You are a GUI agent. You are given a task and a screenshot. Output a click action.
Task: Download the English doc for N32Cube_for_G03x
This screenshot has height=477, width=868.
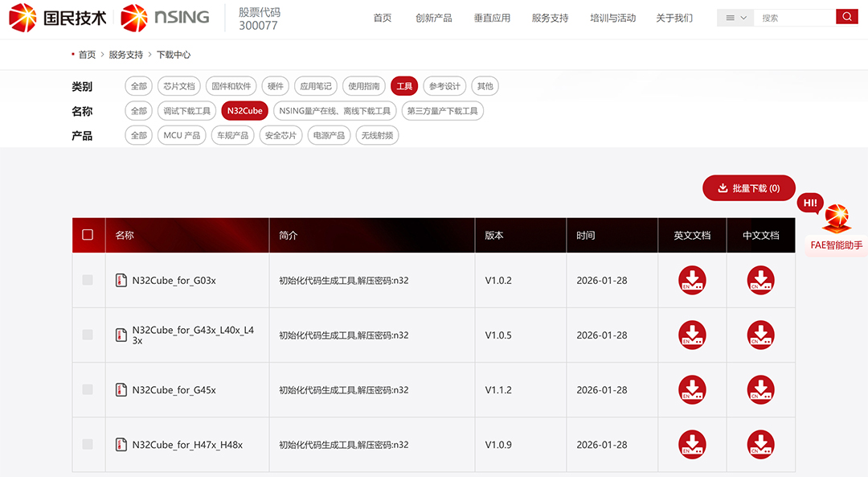pos(692,280)
